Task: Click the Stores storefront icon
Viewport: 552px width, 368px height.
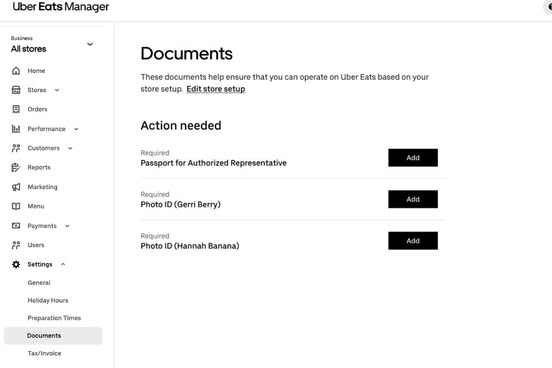Action: click(16, 90)
